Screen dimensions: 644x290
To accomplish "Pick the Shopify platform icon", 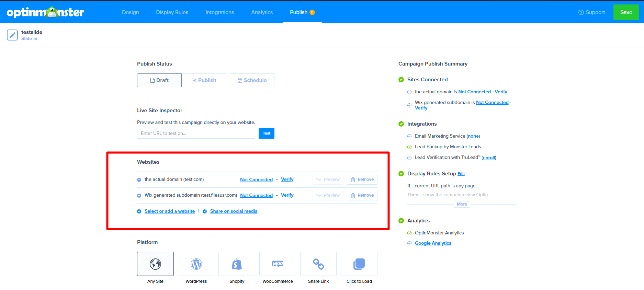I will click(237, 264).
